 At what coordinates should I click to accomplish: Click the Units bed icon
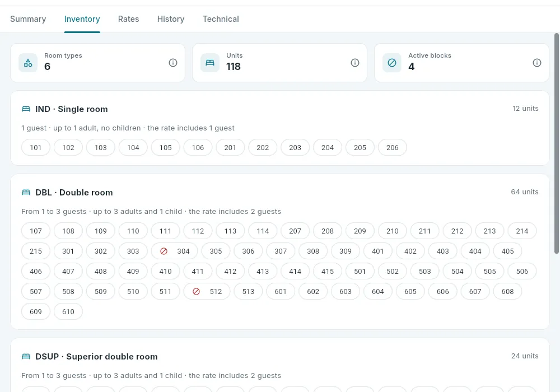[x=210, y=63]
